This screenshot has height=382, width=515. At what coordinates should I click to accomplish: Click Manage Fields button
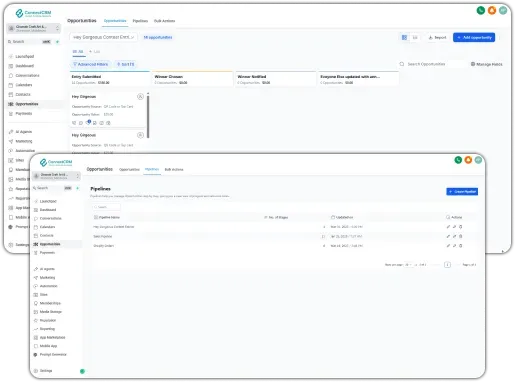[x=487, y=64]
